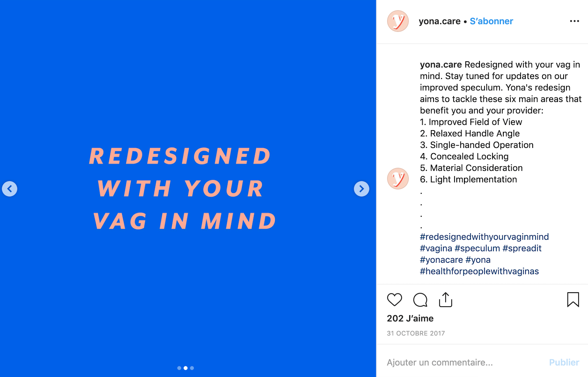
Task: Follow with the S'abonner link
Action: click(x=492, y=21)
